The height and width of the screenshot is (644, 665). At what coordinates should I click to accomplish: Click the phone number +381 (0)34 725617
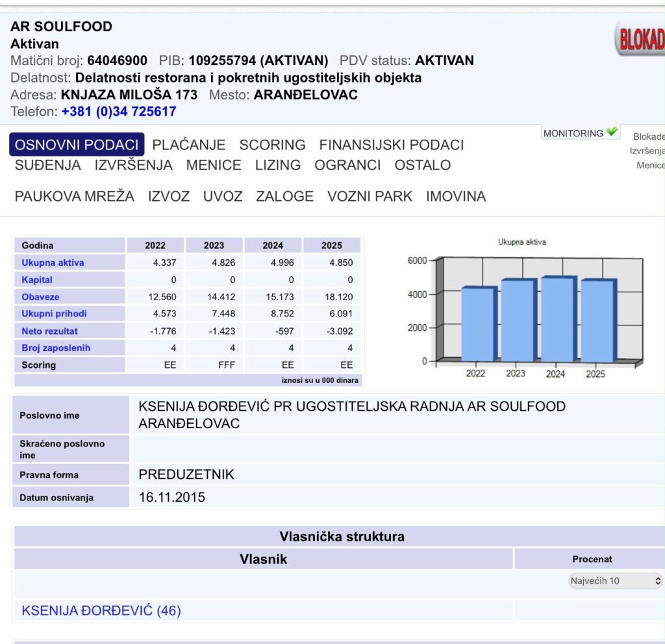tap(119, 111)
